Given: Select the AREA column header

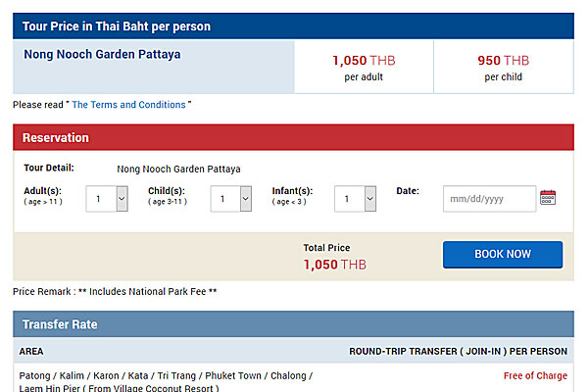Looking at the screenshot, I should pos(31,352).
